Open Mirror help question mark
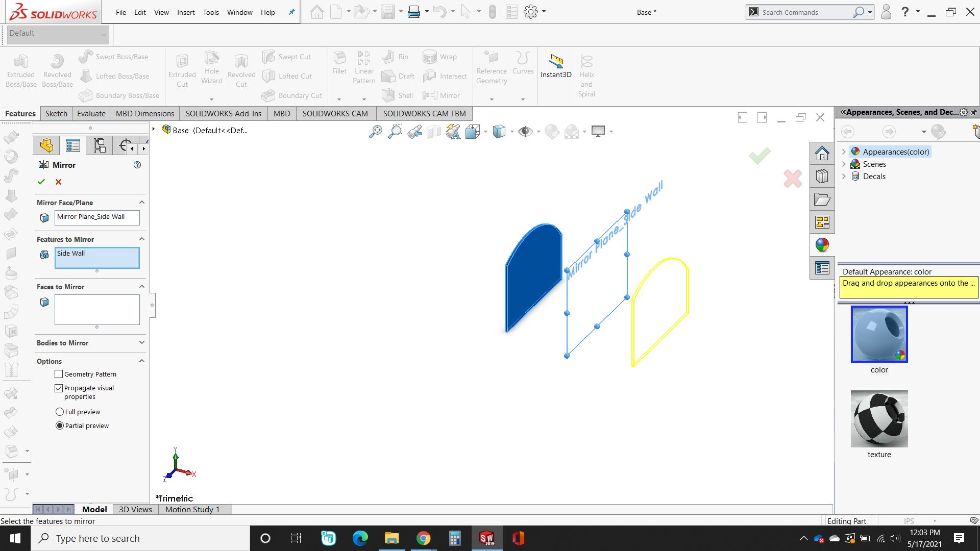 tap(137, 165)
